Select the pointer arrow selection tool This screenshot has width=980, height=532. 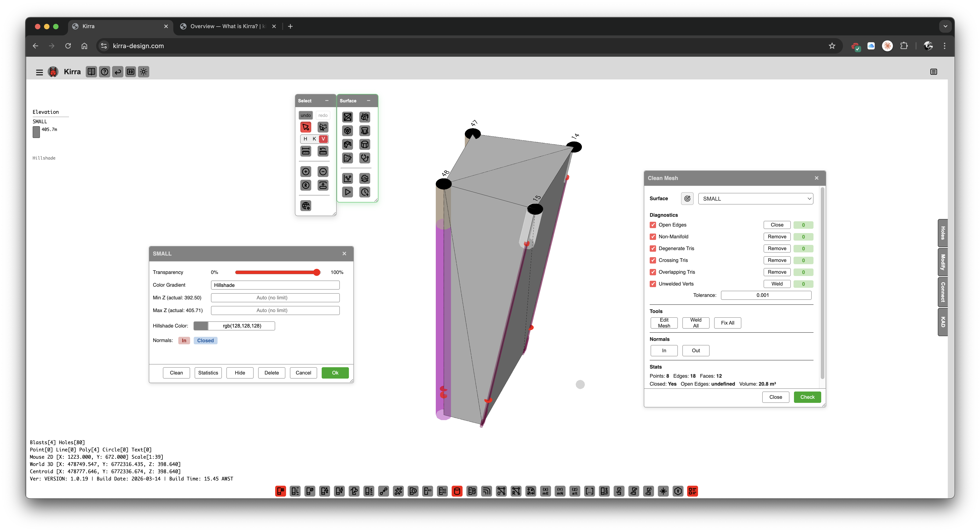pos(306,127)
